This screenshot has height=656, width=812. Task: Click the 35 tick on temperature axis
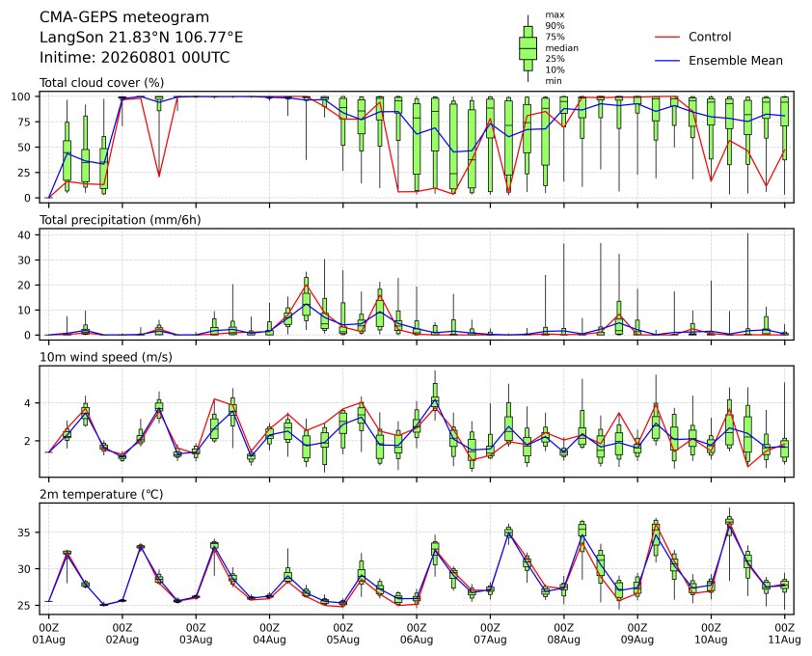click(28, 533)
